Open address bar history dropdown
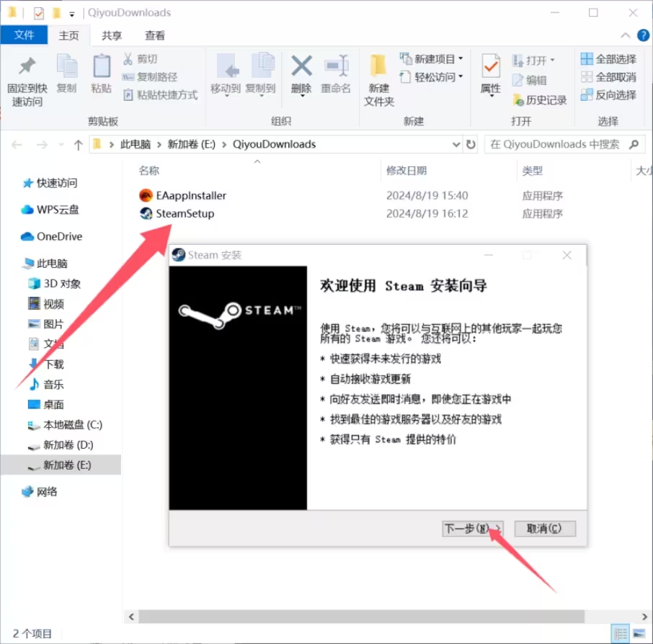The height and width of the screenshot is (644, 653). (x=456, y=145)
